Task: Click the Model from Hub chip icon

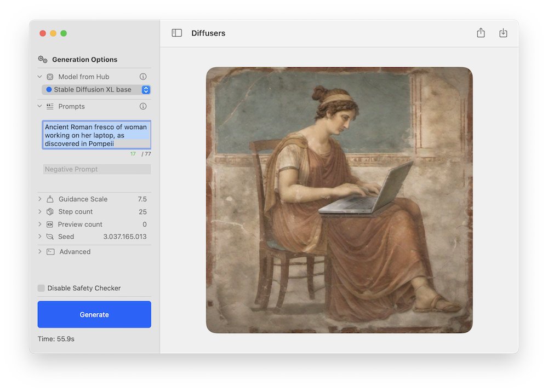Action: pos(50,77)
